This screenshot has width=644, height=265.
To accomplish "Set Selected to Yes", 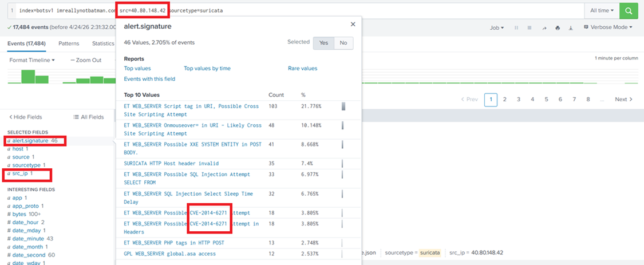I will tap(323, 43).
